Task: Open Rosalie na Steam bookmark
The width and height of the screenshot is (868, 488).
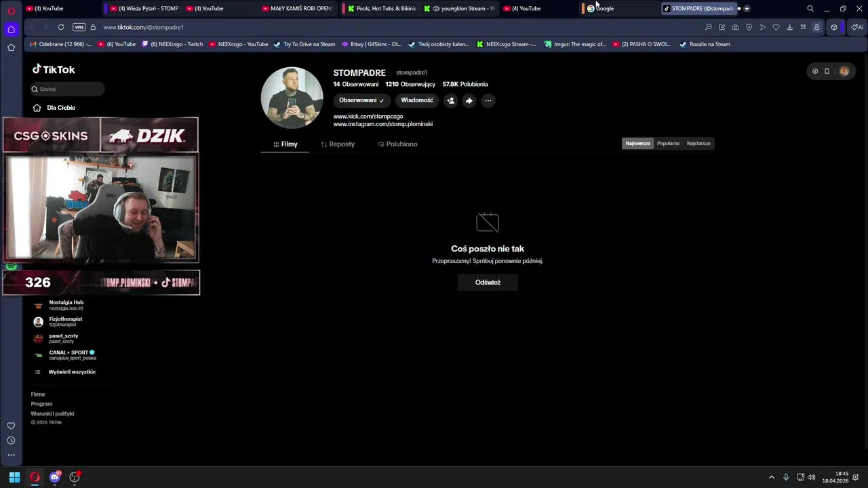Action: click(x=705, y=44)
